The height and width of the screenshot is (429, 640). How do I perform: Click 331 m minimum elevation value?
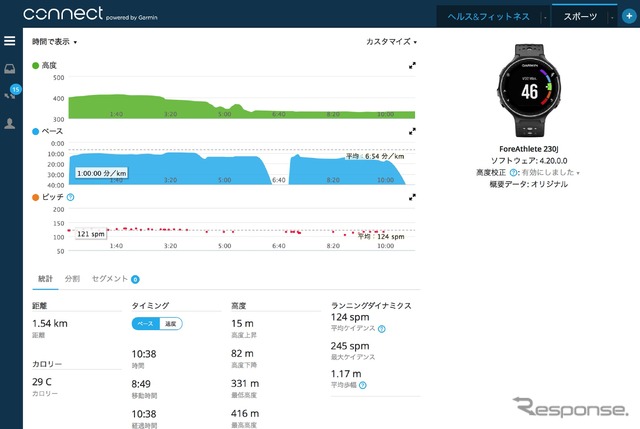pyautogui.click(x=245, y=384)
